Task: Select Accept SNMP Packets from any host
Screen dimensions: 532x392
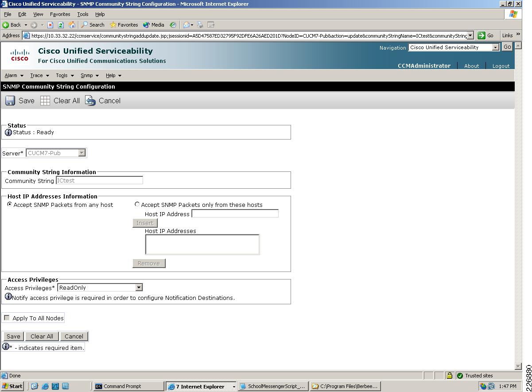Action: point(10,204)
